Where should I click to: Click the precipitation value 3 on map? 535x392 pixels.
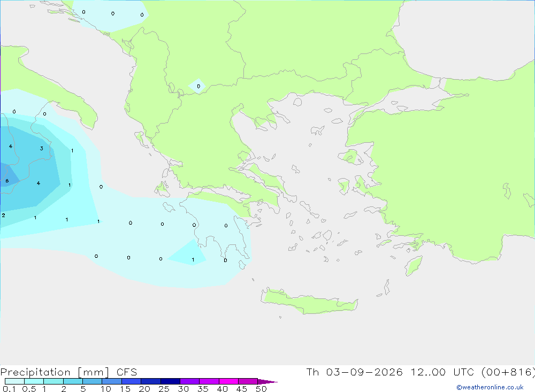pos(42,149)
